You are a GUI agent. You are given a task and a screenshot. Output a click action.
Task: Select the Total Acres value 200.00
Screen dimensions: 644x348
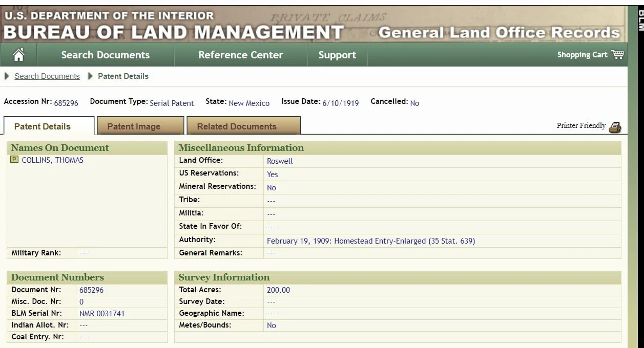[278, 290]
